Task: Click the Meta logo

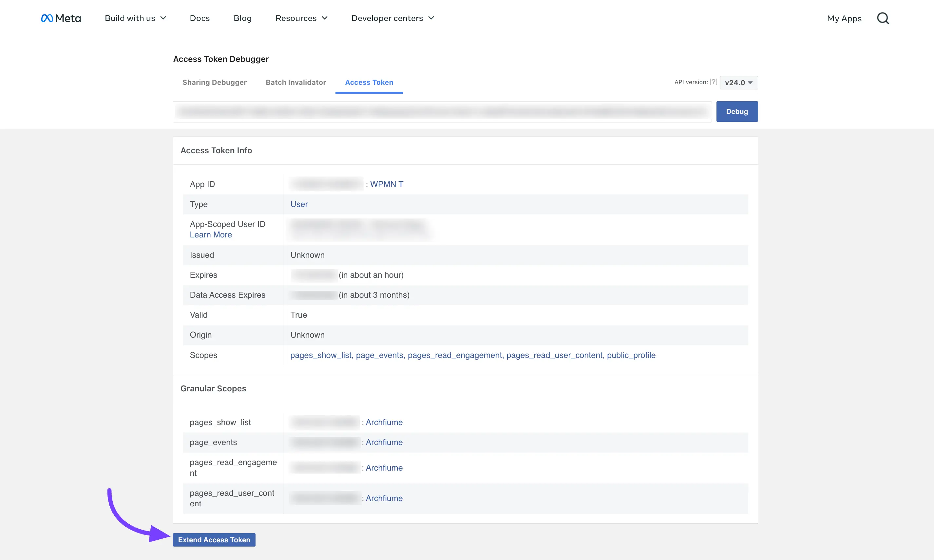Action: click(x=60, y=18)
